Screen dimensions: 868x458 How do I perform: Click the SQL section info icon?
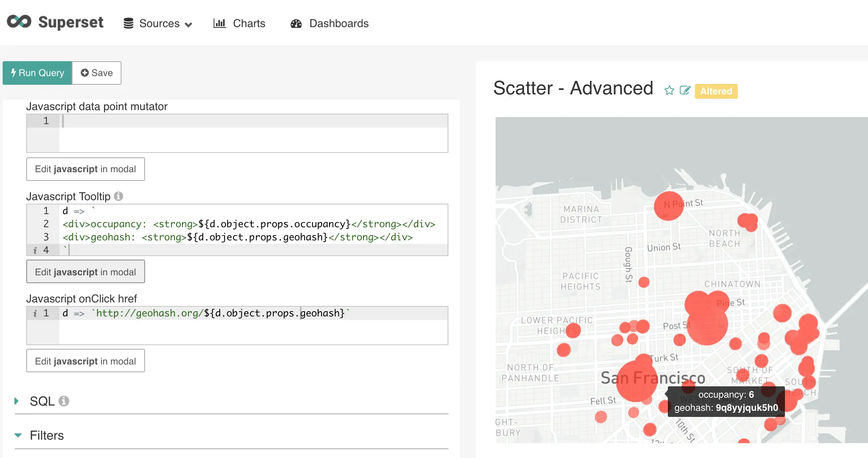(64, 401)
